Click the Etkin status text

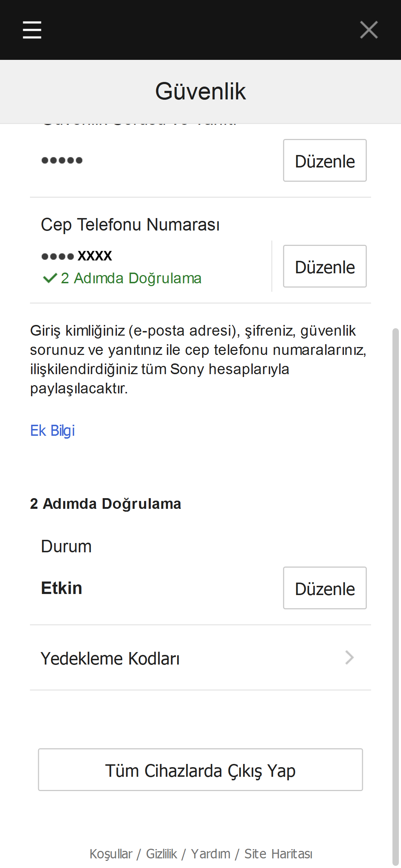click(62, 588)
